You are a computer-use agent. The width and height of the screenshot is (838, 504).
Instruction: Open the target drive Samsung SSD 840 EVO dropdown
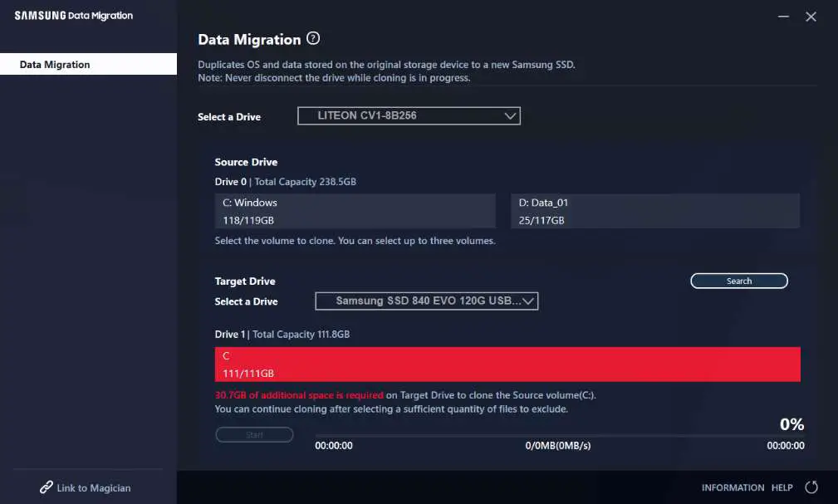[x=427, y=301]
